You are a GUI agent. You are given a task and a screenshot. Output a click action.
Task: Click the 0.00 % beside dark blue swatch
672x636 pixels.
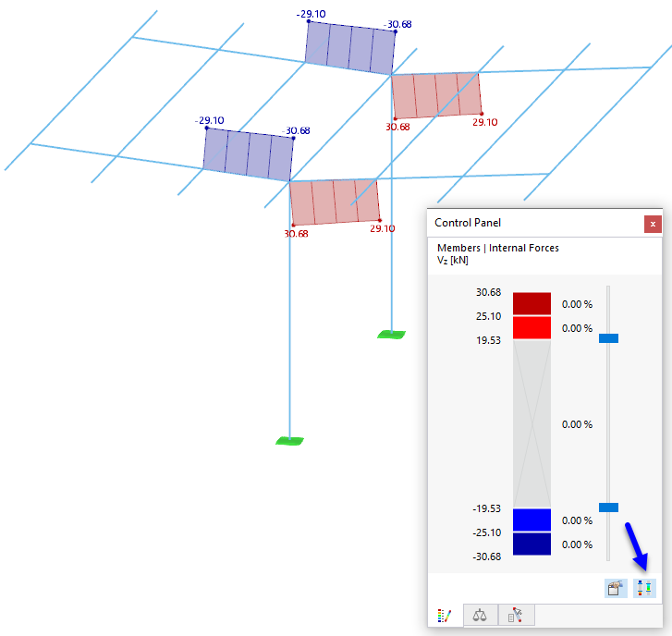(577, 544)
